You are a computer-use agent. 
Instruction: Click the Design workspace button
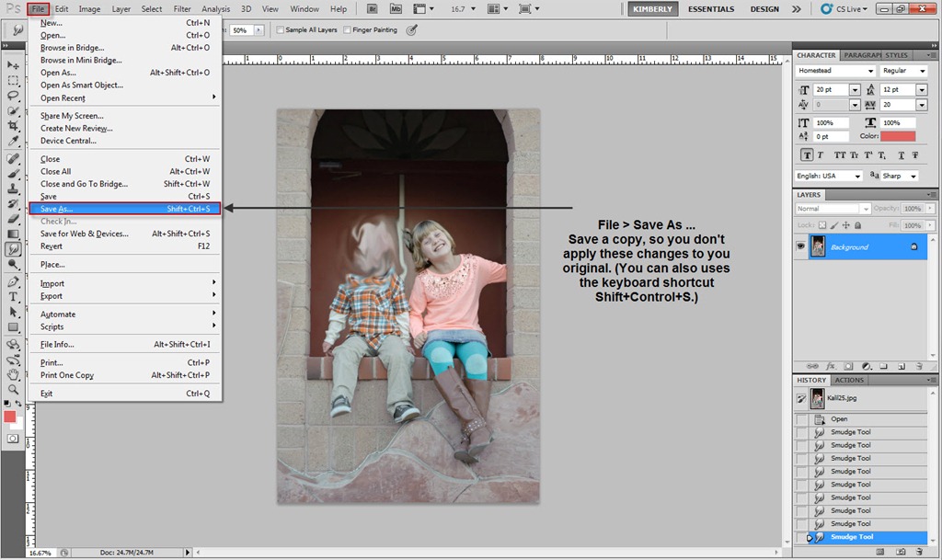pos(764,9)
